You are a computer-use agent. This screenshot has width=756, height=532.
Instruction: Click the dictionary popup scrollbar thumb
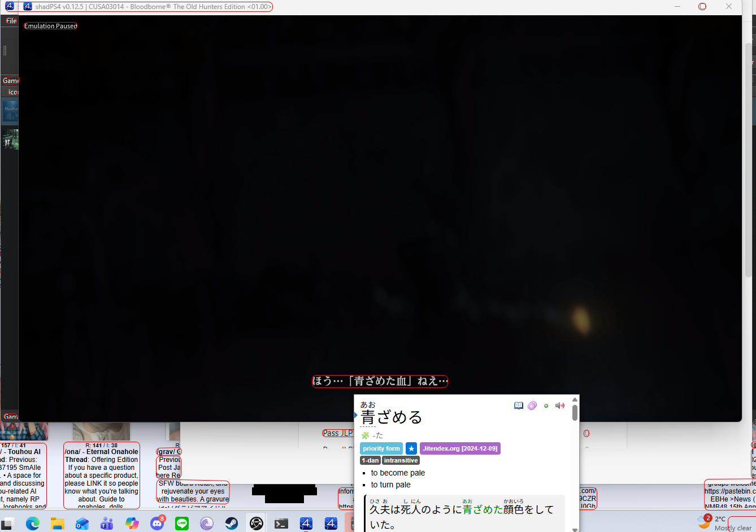pos(575,413)
